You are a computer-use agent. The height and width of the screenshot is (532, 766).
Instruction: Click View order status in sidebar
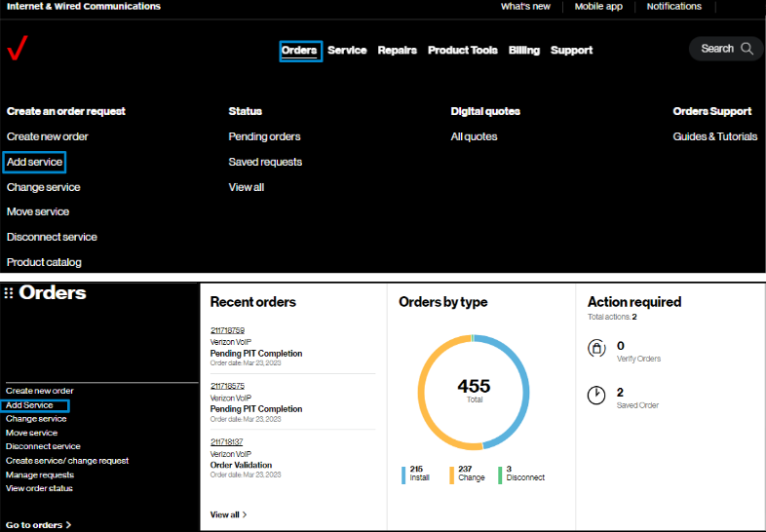[x=39, y=488]
